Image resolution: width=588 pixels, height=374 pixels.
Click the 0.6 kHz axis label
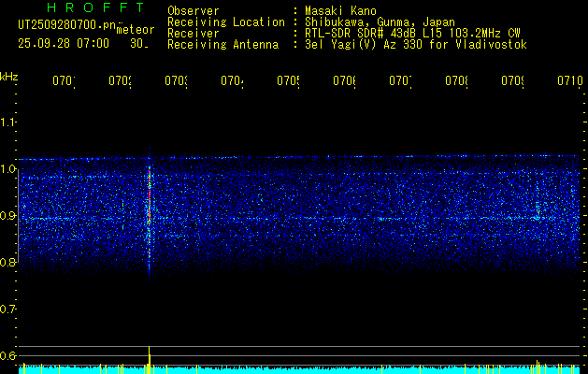tap(8, 355)
